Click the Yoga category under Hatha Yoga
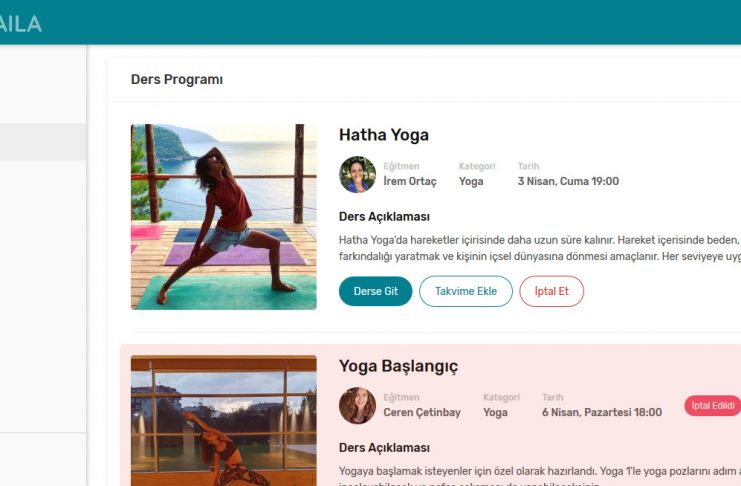This screenshot has width=741, height=486. (471, 181)
